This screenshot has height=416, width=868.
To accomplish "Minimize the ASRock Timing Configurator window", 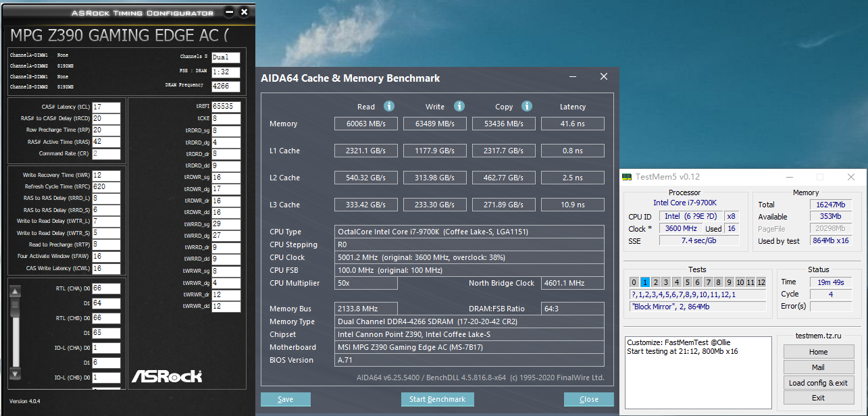I will (230, 12).
